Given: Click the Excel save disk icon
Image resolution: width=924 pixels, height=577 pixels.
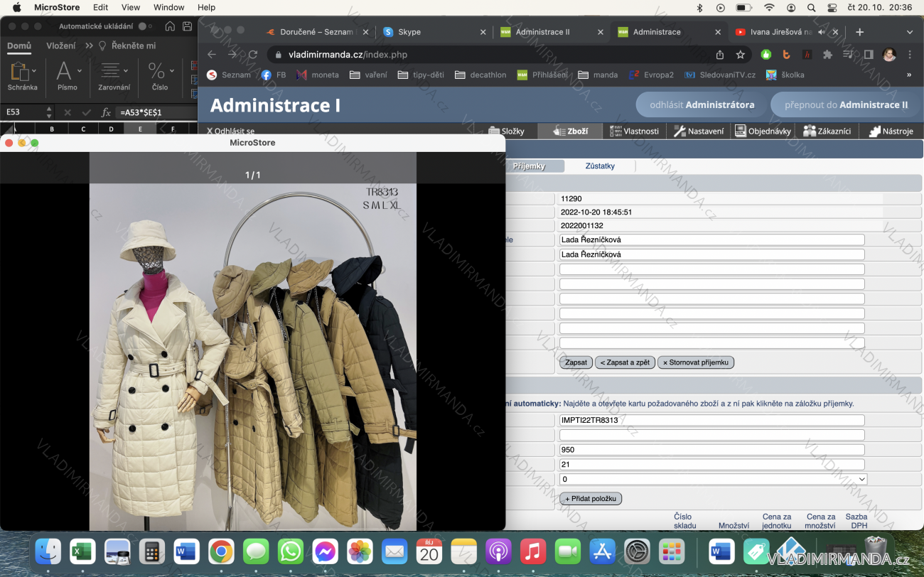Looking at the screenshot, I should pos(187,26).
